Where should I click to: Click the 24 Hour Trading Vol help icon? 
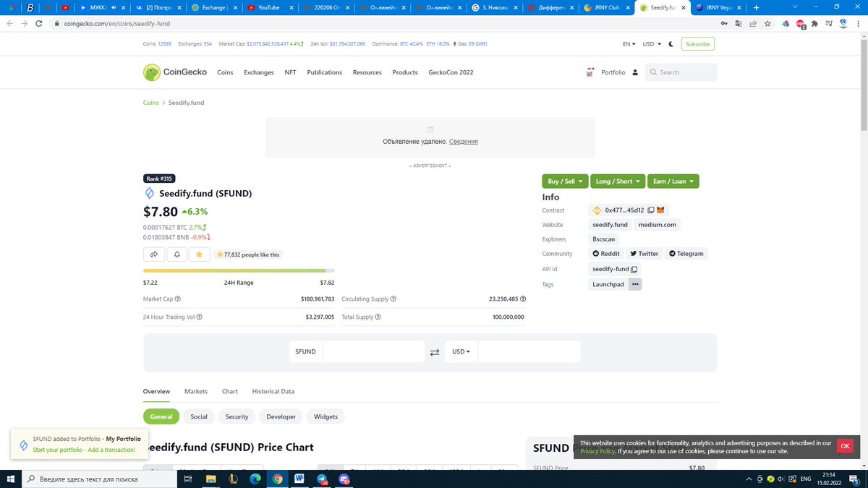pyautogui.click(x=200, y=317)
